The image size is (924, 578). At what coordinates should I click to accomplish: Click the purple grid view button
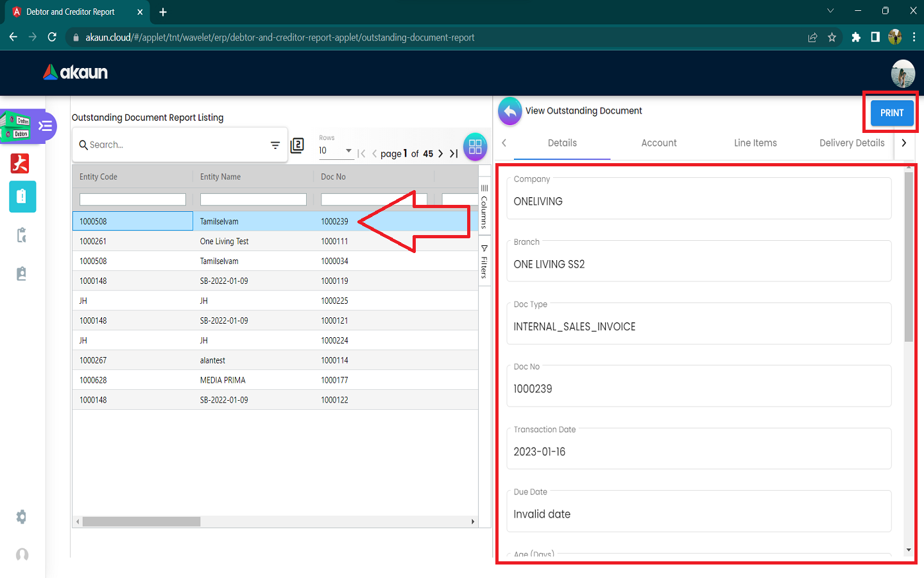tap(475, 147)
